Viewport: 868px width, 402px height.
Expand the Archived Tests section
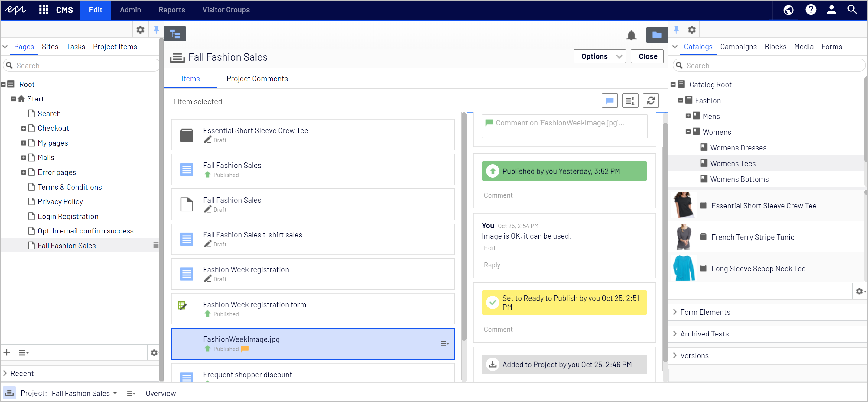[704, 334]
